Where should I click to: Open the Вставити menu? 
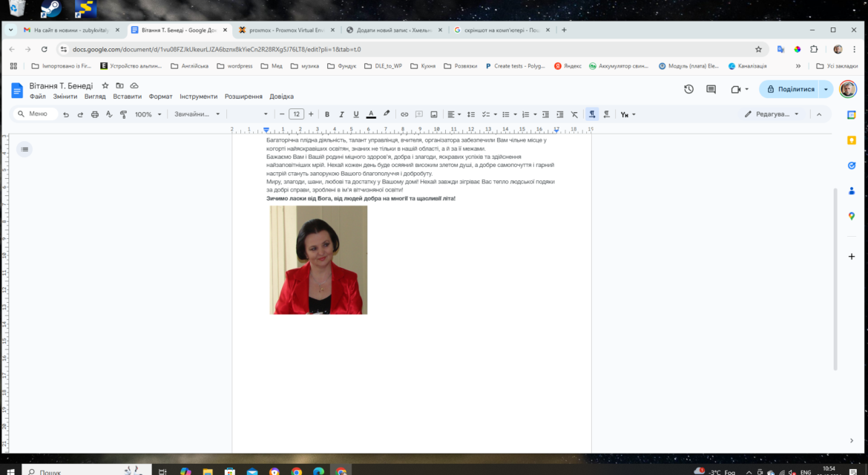pos(128,96)
